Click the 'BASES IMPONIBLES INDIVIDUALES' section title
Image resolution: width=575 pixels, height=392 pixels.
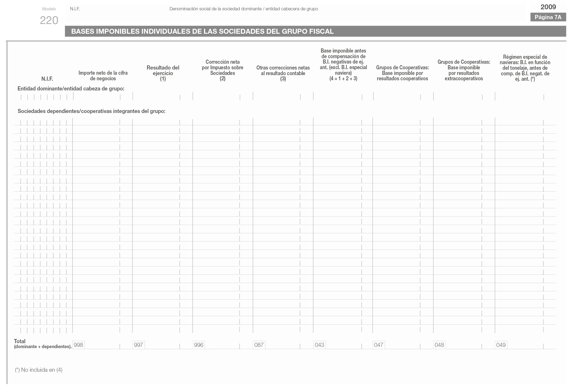(x=202, y=31)
